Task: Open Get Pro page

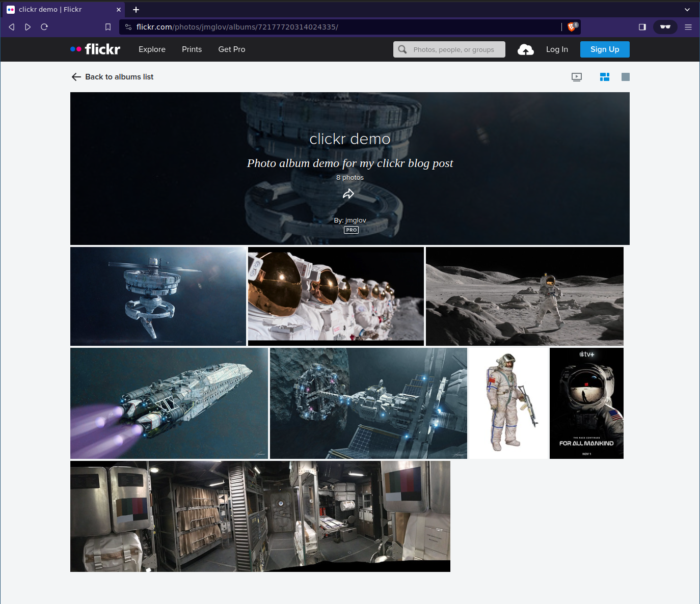Action: (232, 49)
